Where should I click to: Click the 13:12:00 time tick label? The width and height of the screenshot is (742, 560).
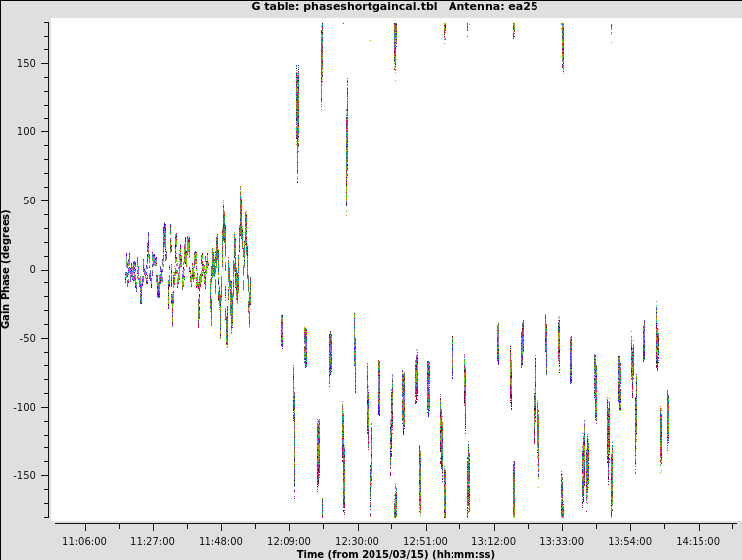[x=493, y=541]
